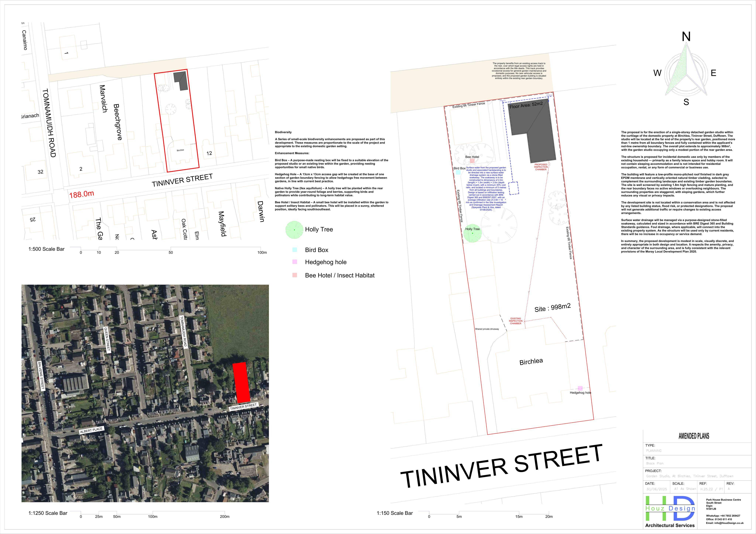Click the Block Plan title value
This screenshot has width=756, height=534.
coord(655,463)
